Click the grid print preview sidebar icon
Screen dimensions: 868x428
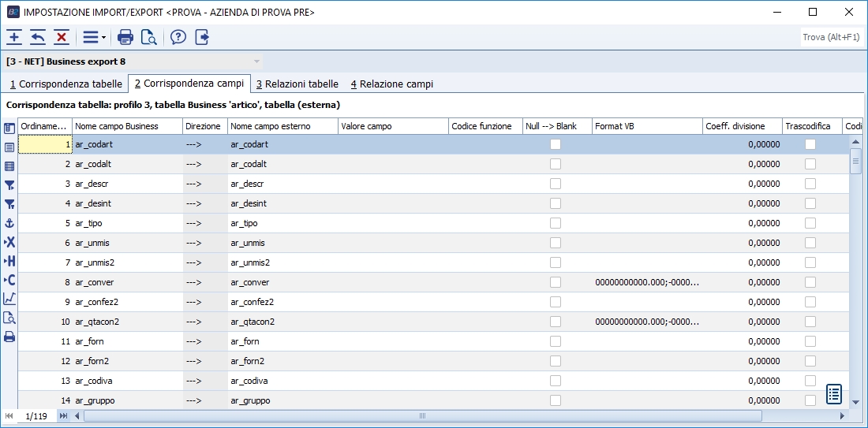pyautogui.click(x=9, y=318)
